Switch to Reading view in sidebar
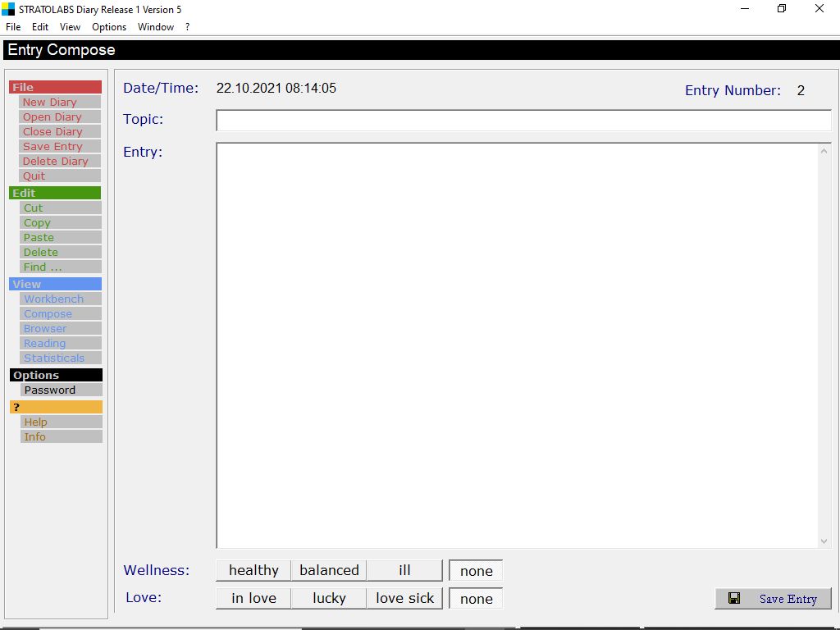 61,343
